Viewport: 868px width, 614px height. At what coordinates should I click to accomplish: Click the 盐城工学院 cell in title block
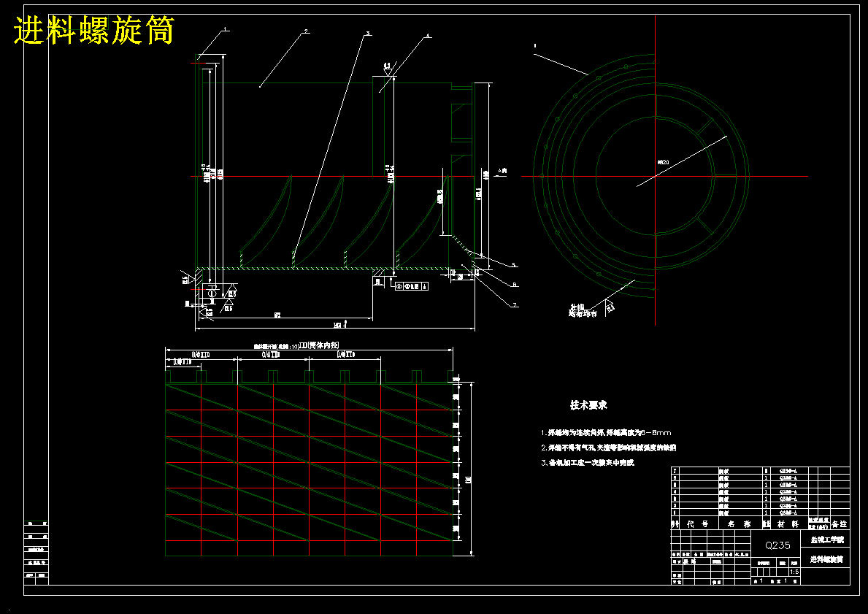point(827,540)
